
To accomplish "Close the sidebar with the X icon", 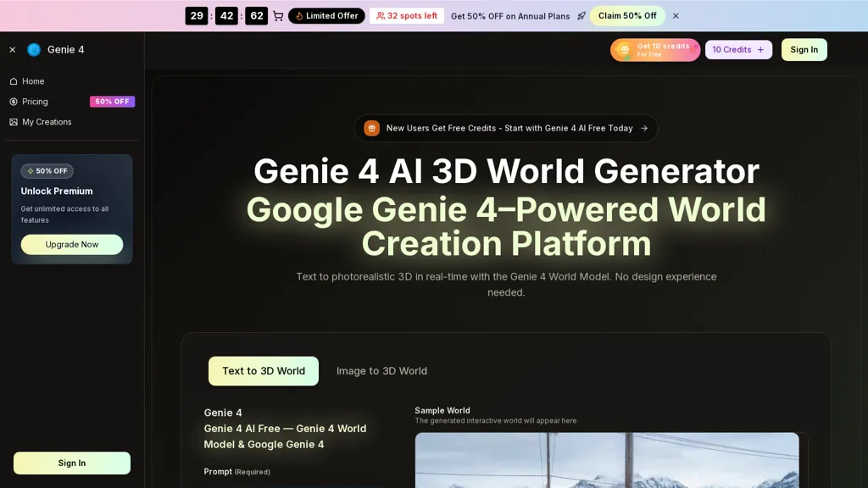I will (12, 50).
